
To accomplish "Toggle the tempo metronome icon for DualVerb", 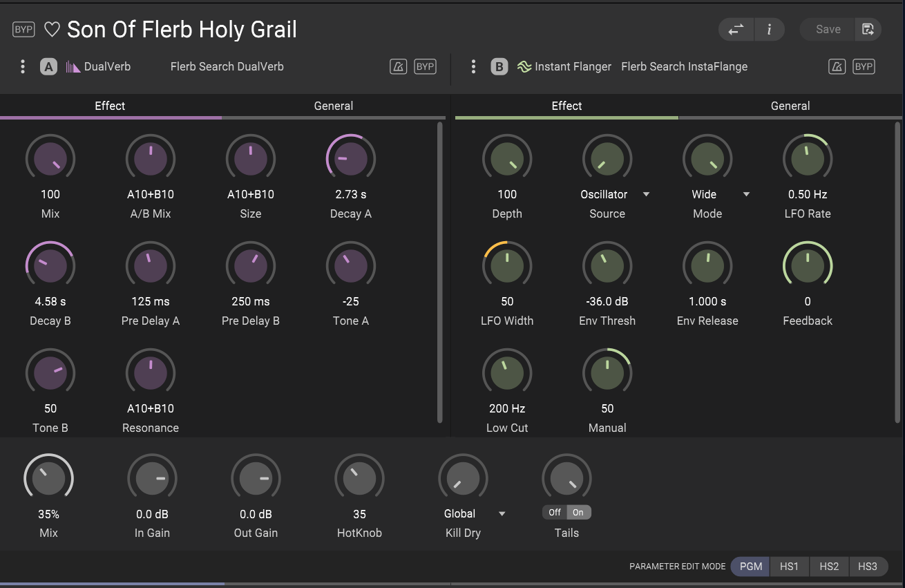I will pos(398,67).
